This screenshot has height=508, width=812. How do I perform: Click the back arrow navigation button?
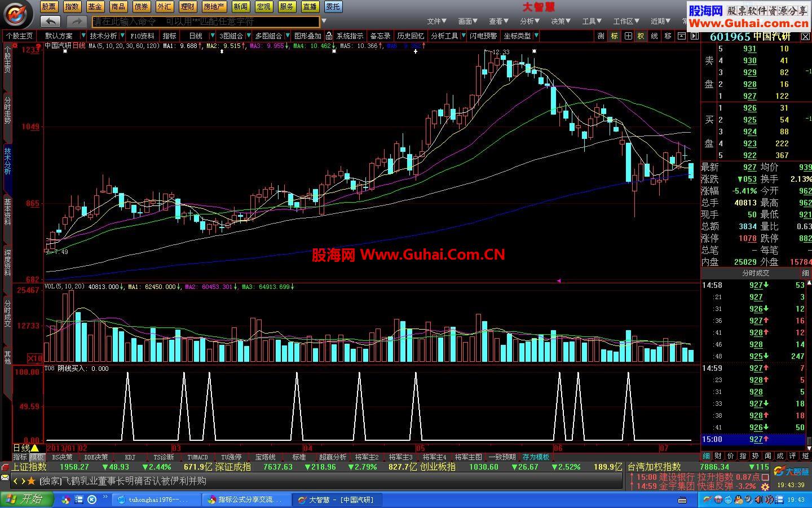click(51, 21)
